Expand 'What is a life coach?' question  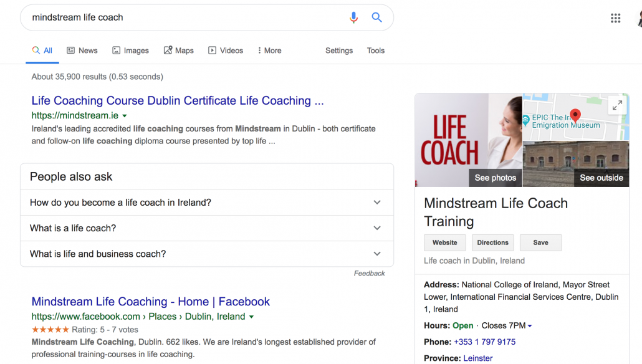coord(207,228)
